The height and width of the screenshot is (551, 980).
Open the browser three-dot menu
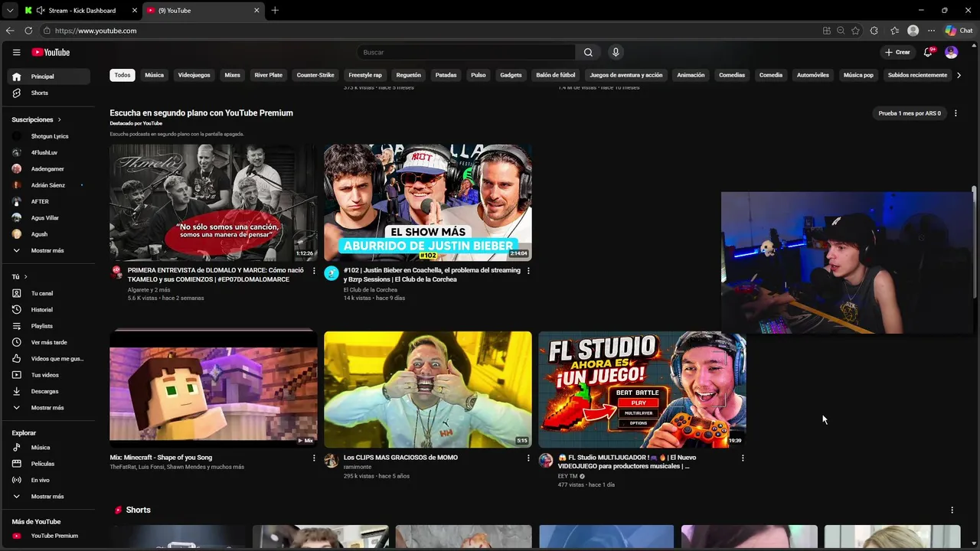point(931,31)
